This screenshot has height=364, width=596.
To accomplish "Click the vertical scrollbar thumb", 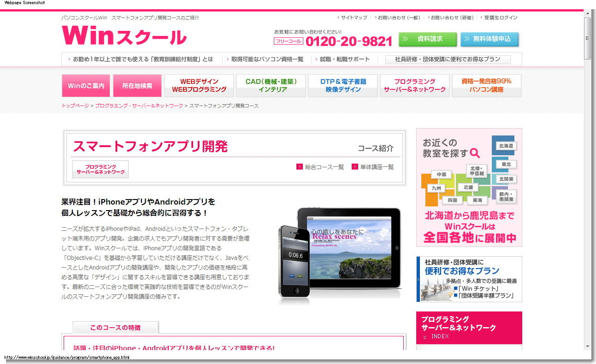I will (587, 39).
